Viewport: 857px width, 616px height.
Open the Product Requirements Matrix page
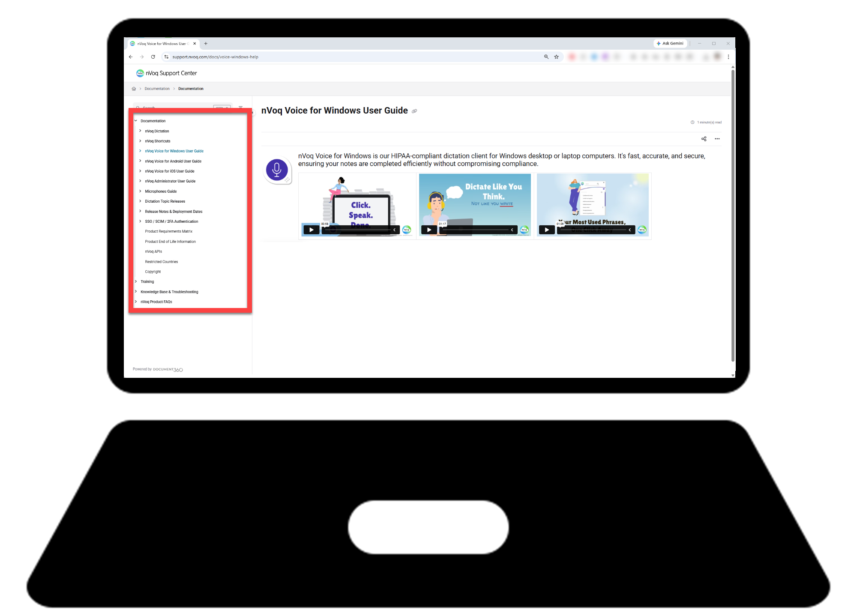click(x=169, y=231)
